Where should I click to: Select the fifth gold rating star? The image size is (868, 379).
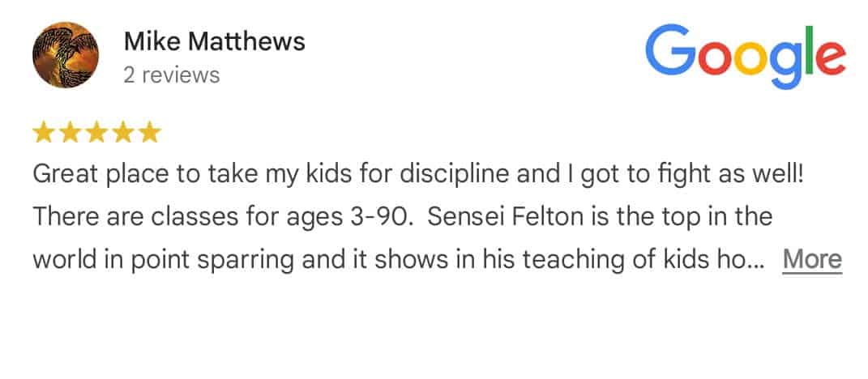(x=149, y=133)
